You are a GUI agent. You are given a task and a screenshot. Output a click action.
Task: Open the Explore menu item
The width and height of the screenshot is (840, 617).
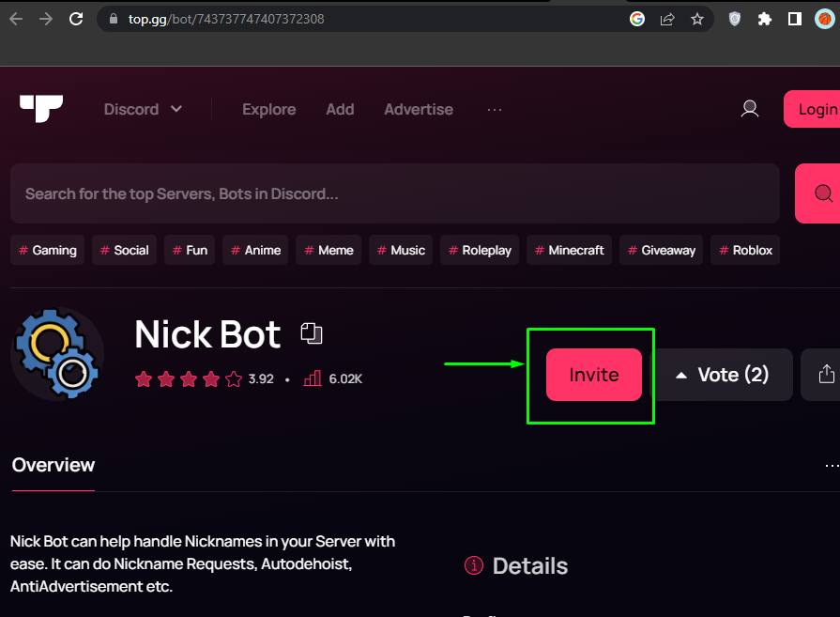tap(269, 109)
